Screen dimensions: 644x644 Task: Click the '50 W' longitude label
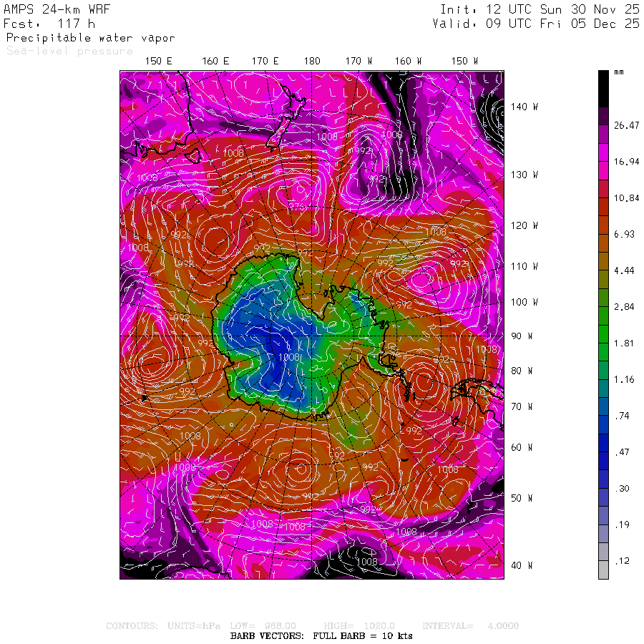[522, 498]
